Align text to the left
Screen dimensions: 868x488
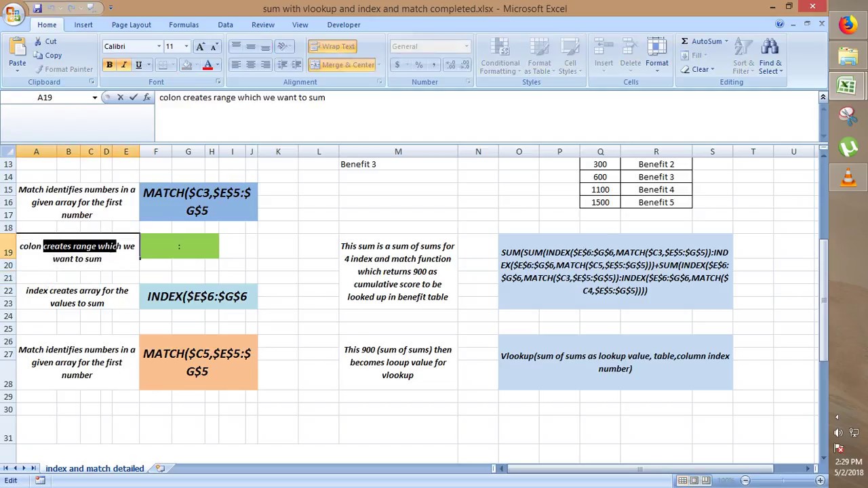pyautogui.click(x=236, y=65)
